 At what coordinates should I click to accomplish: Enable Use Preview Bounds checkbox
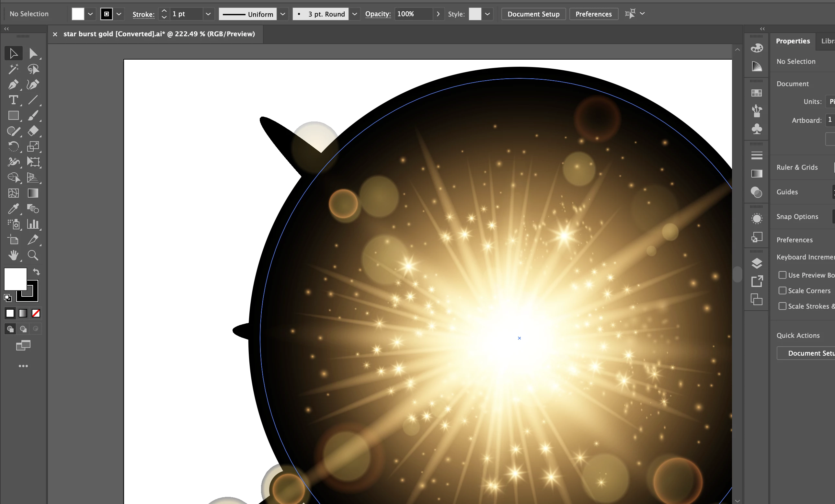pyautogui.click(x=782, y=275)
